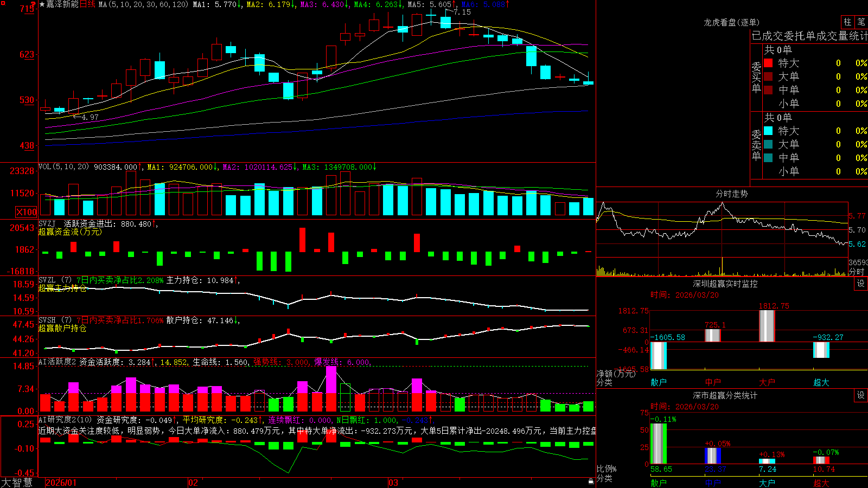Click the VOL(5,10,20) indicator label
The width and height of the screenshot is (868, 488).
[x=63, y=166]
